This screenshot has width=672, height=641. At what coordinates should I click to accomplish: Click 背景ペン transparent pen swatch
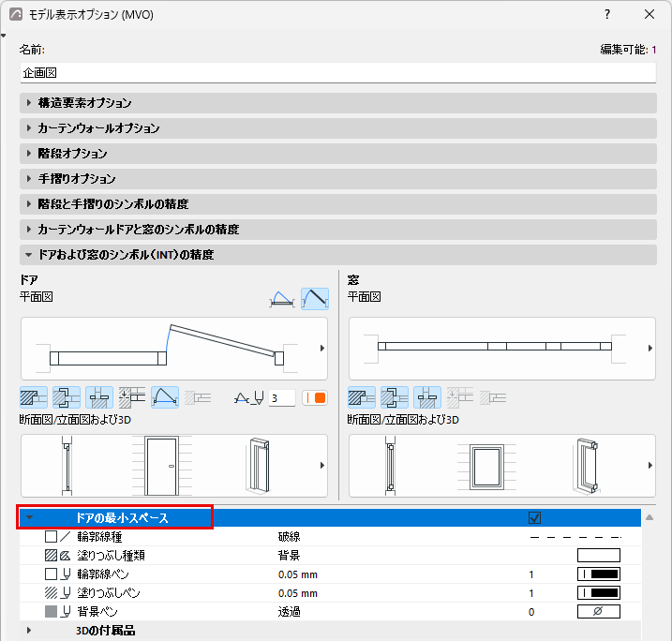tap(599, 611)
